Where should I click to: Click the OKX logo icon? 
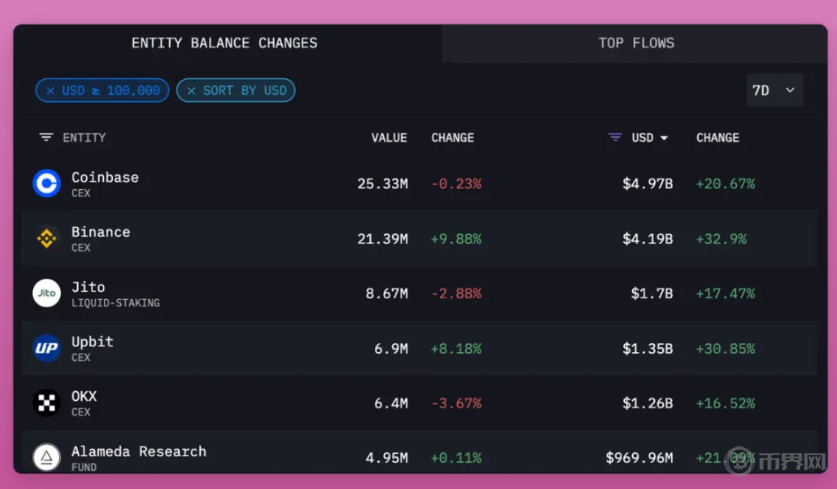(47, 403)
